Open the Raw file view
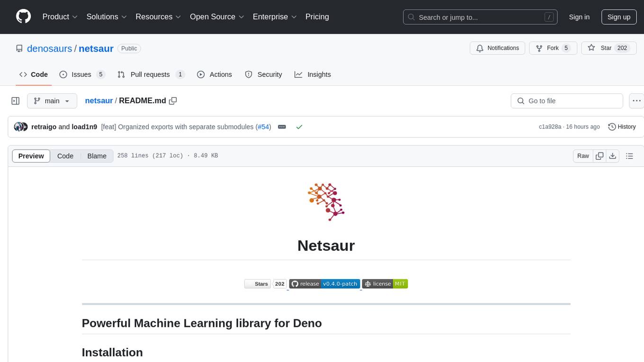The width and height of the screenshot is (644, 362). point(583,156)
